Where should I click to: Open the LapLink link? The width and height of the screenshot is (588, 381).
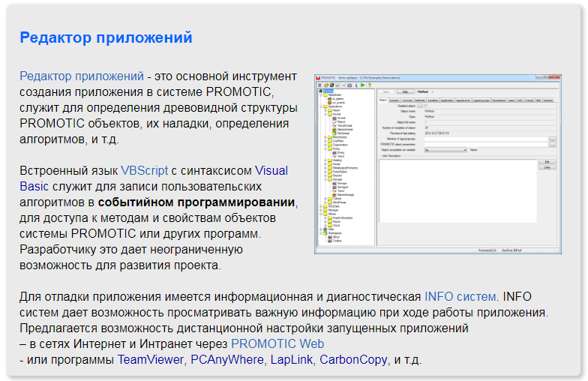click(290, 360)
